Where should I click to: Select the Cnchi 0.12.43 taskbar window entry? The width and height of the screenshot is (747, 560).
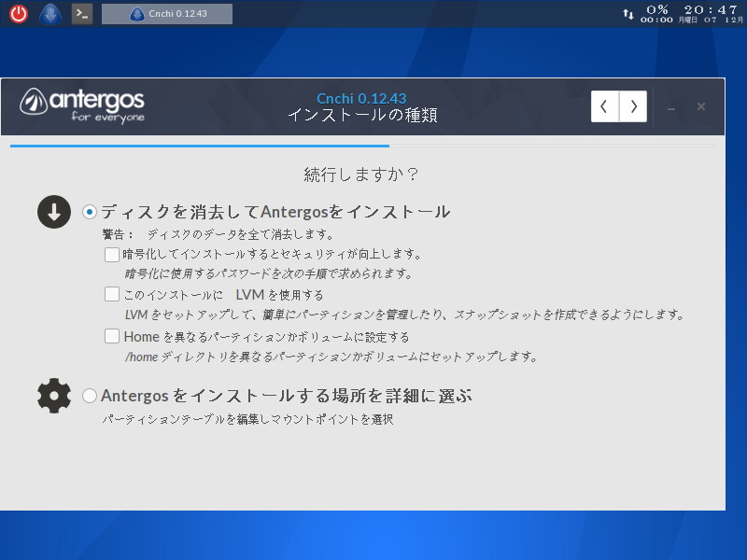pyautogui.click(x=166, y=13)
